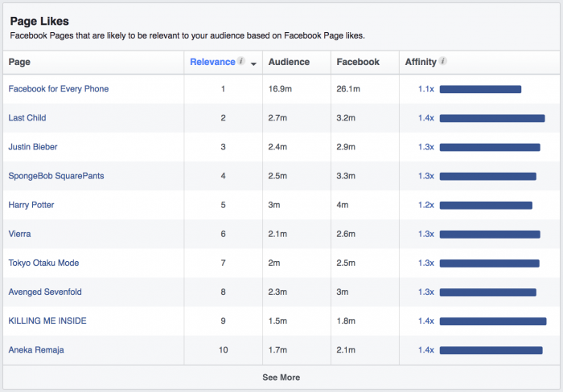Open the Avenged Sevenfold page link

[x=45, y=292]
